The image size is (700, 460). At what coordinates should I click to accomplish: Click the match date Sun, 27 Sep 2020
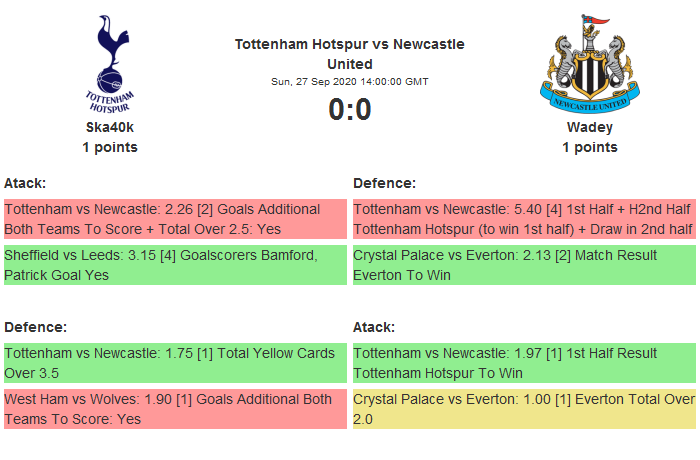[x=350, y=82]
